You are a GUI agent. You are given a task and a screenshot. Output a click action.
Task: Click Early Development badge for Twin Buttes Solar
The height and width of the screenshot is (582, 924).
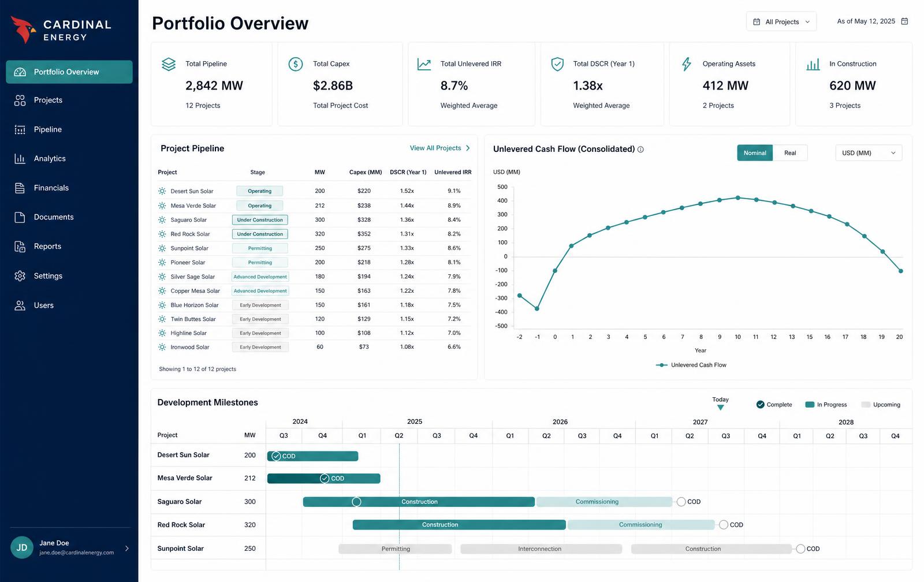[260, 319]
